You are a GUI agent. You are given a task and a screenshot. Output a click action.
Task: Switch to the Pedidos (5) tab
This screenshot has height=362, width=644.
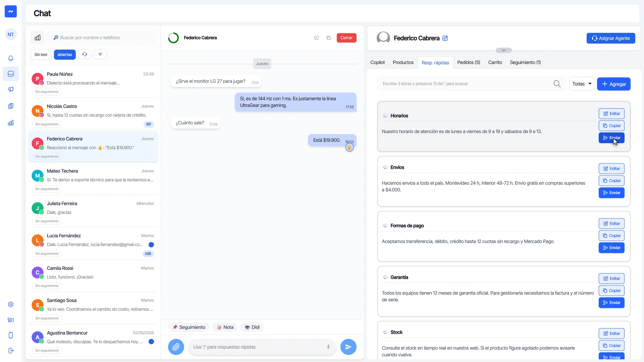469,62
